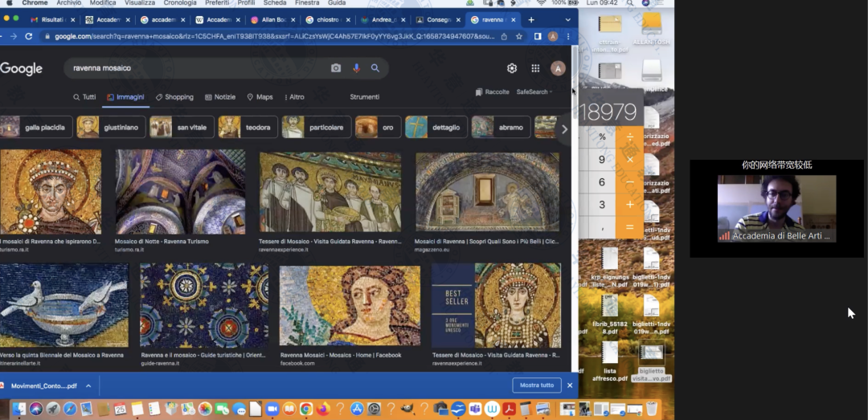Click the Calculator equals button
The image size is (868, 420).
[630, 227]
